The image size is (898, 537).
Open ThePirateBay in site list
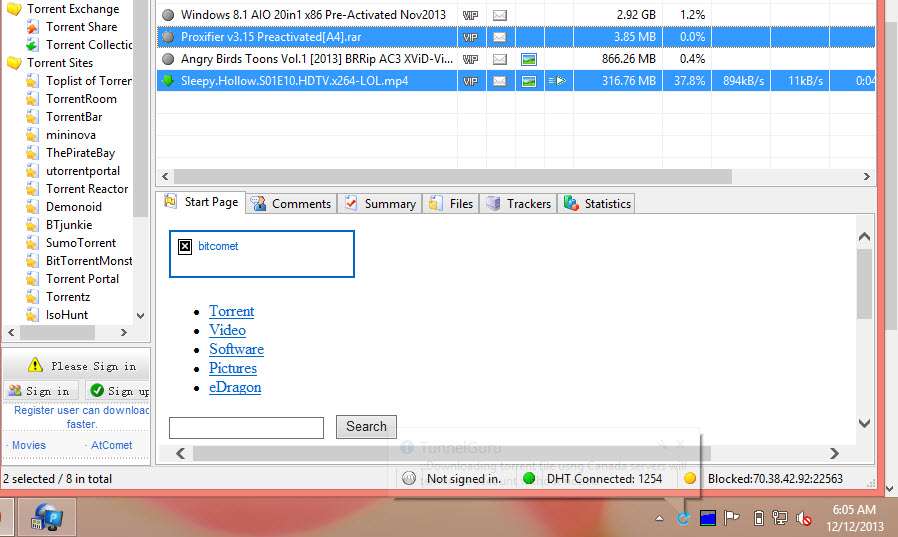click(x=80, y=153)
